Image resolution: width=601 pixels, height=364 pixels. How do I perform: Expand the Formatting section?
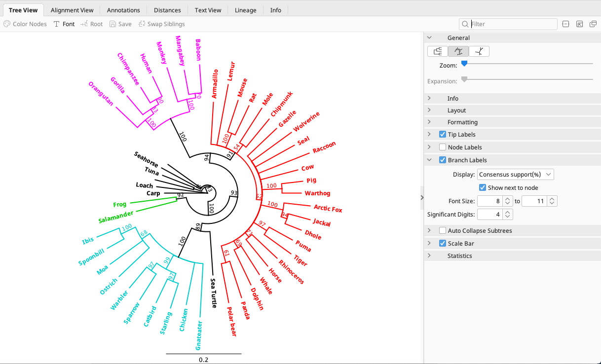tap(462, 122)
